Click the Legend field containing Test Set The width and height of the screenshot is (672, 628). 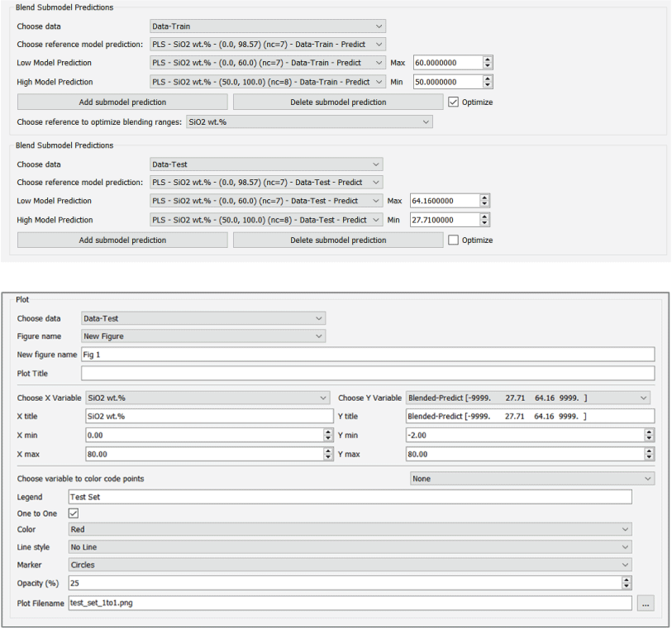[349, 497]
